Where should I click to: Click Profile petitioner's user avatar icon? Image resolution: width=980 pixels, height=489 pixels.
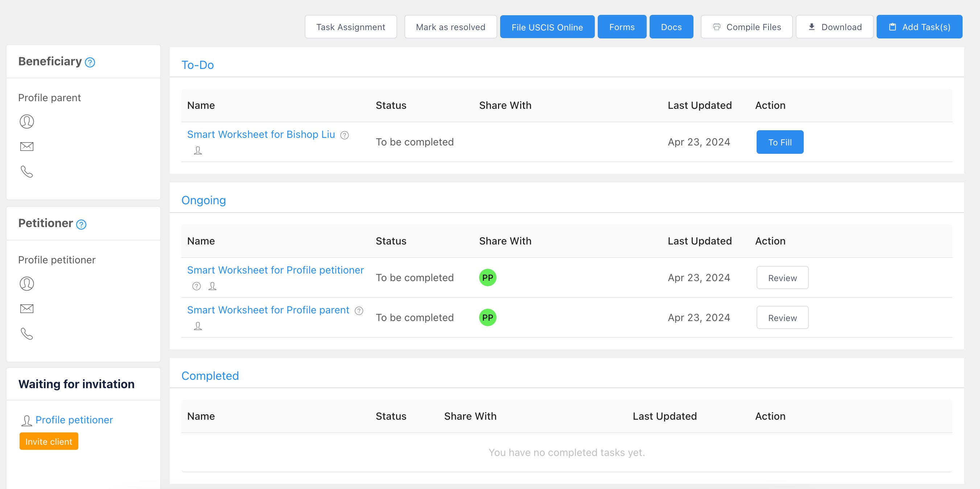pos(26,284)
